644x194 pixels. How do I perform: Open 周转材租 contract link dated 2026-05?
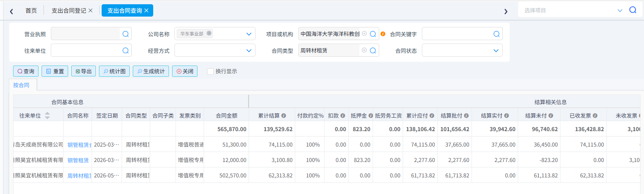[79, 175]
